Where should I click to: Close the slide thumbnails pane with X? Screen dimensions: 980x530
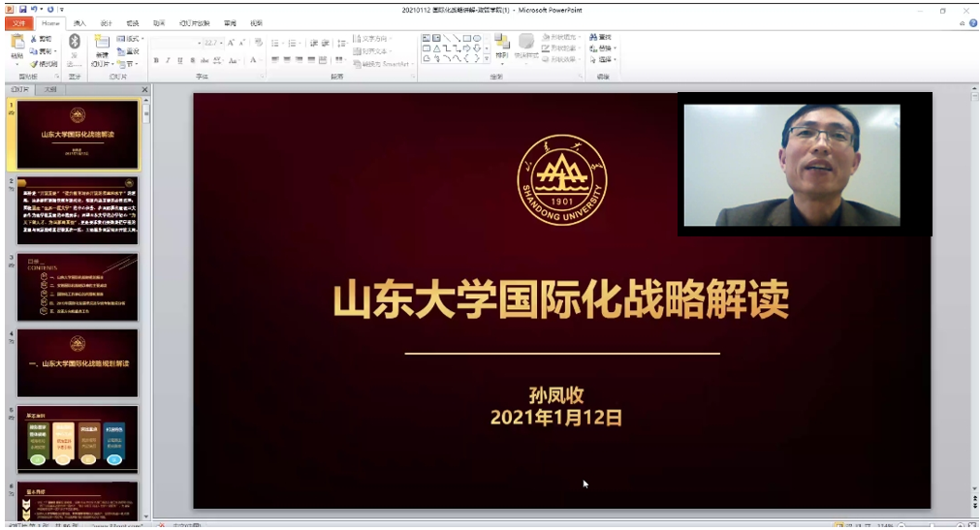145,89
